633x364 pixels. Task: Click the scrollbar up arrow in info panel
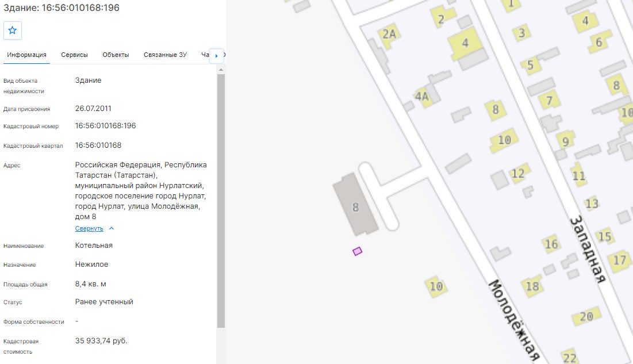point(221,70)
